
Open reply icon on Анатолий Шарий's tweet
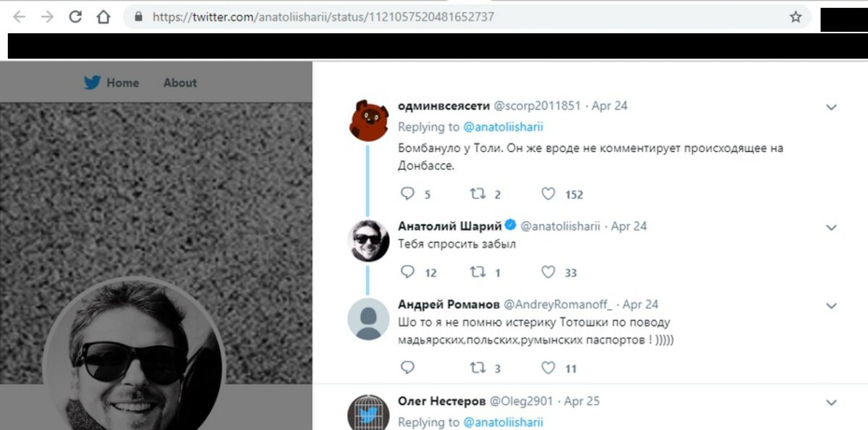(407, 272)
